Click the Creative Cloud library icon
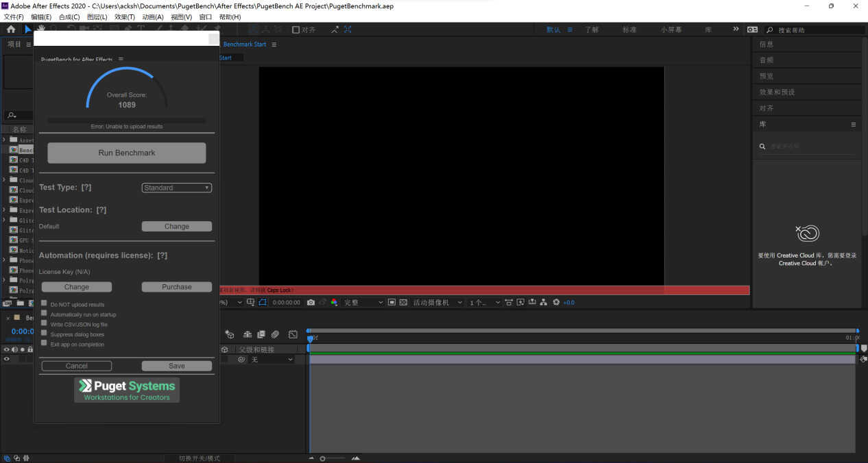The height and width of the screenshot is (463, 868). click(x=808, y=234)
